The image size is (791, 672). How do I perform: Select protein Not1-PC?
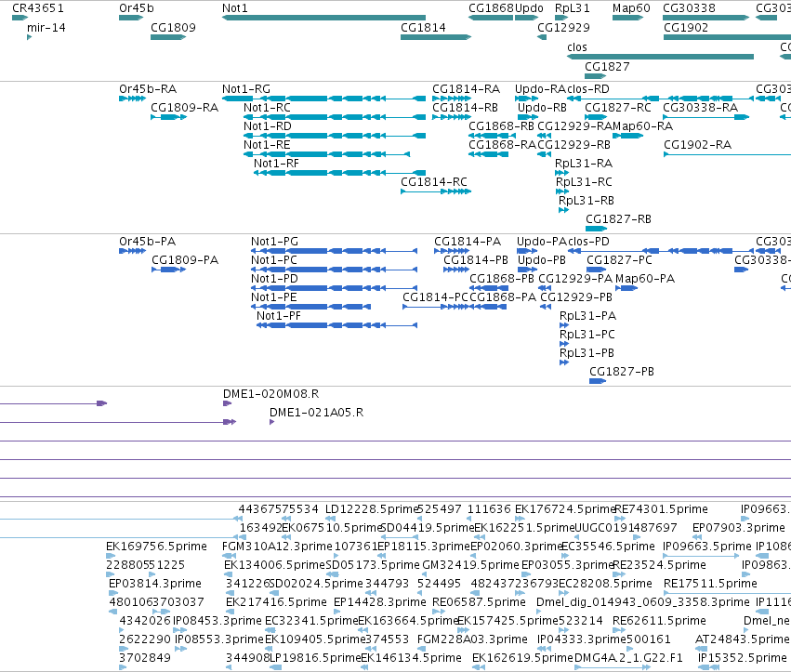pyautogui.click(x=334, y=270)
